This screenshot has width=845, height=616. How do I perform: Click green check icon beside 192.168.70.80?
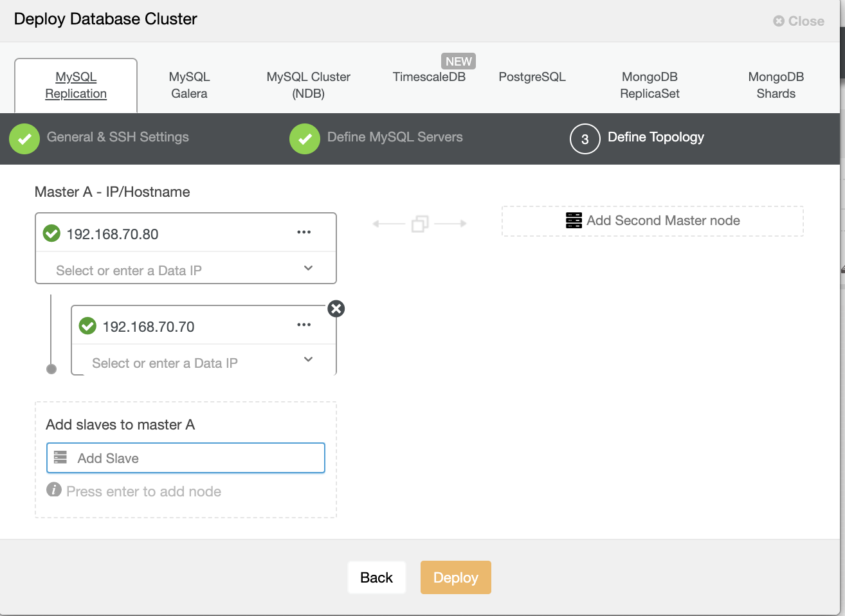click(x=51, y=233)
